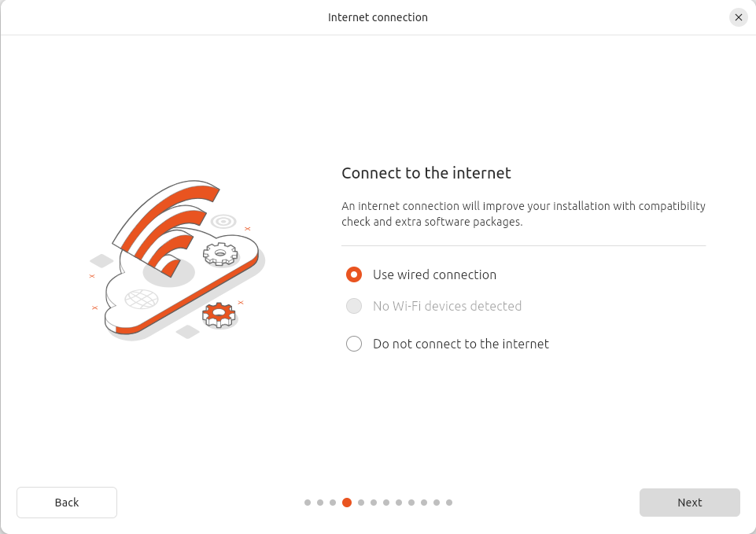Viewport: 756px width, 534px height.
Task: Click the second progress dot
Action: tap(320, 502)
